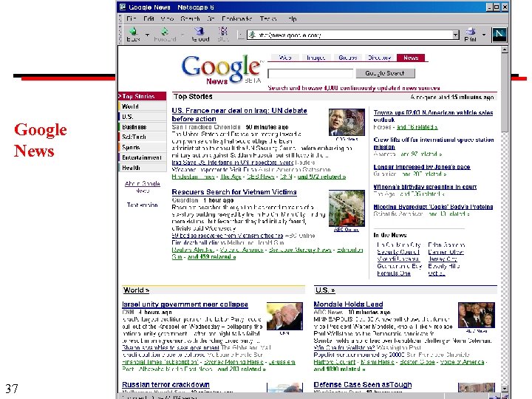Open the Back button history dropdown arrow

coord(147,35)
